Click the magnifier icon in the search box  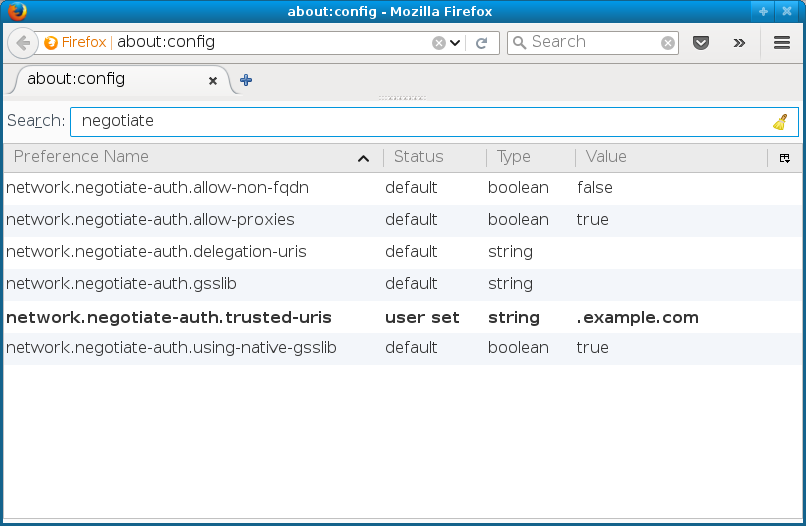coord(520,43)
